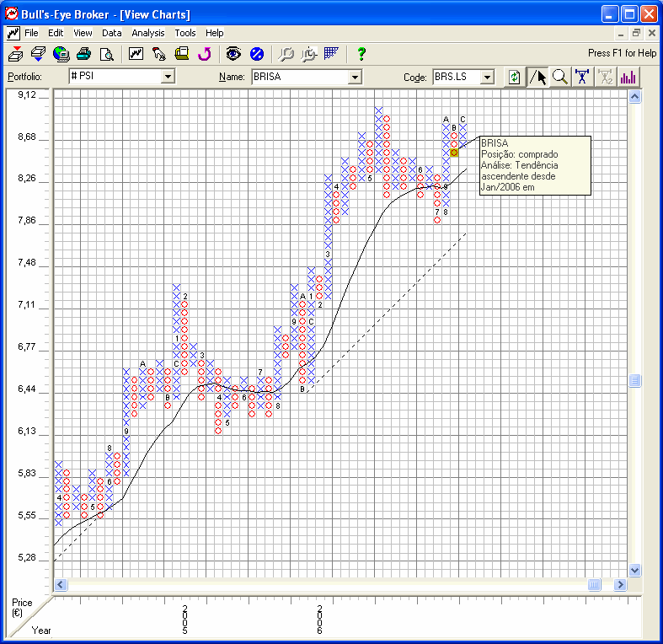
Task: Open the Name dropdown showing BRISA
Action: (x=355, y=77)
